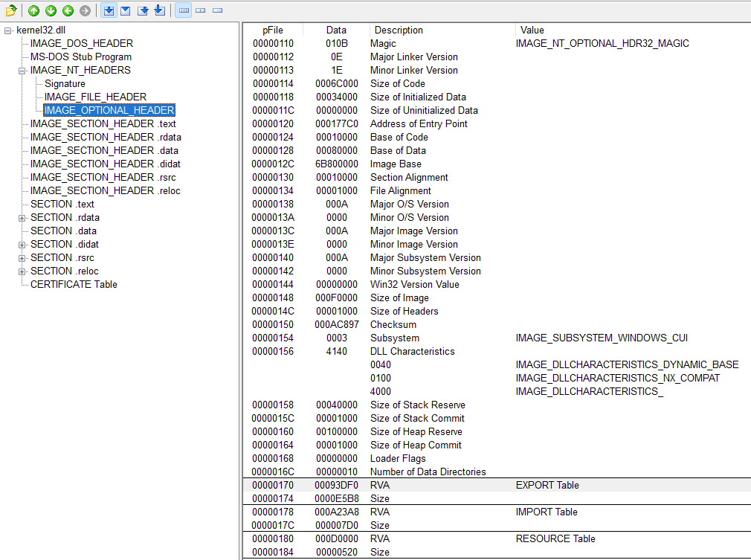Click the green down arrow toolbar icon

51,10
